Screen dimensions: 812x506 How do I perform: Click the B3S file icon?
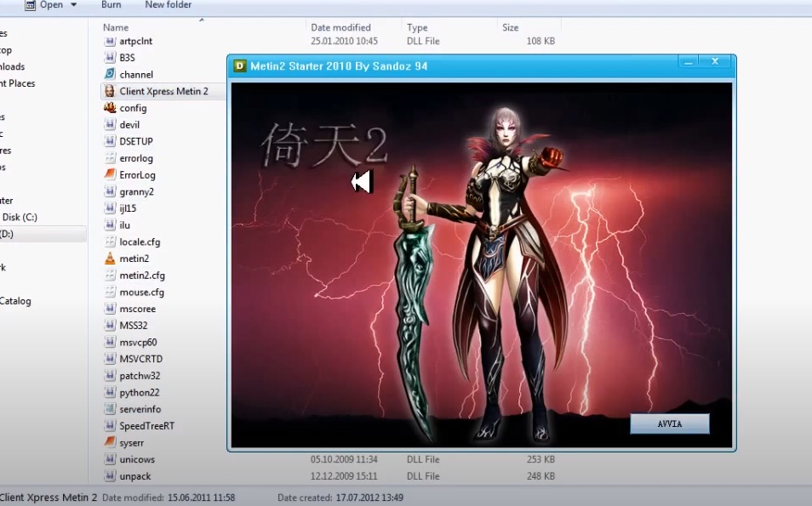[110, 58]
